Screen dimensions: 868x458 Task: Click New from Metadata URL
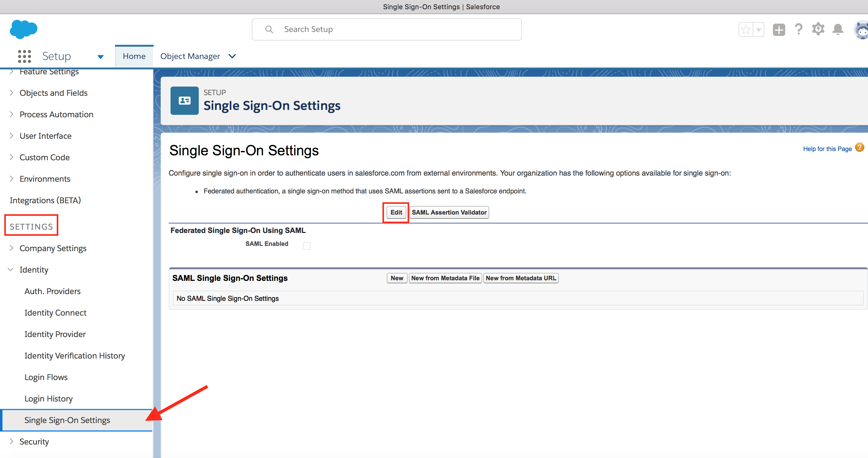[520, 278]
